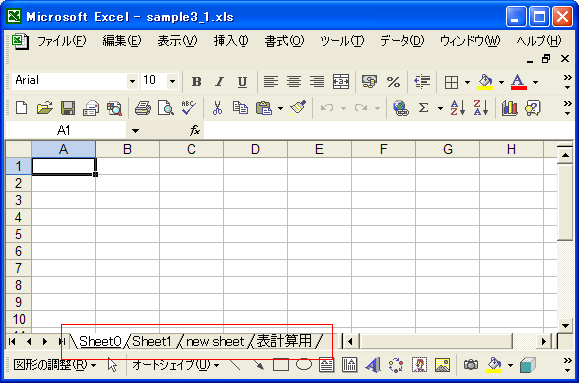Image resolution: width=579 pixels, height=383 pixels.
Task: Apply percent style format
Action: point(393,82)
